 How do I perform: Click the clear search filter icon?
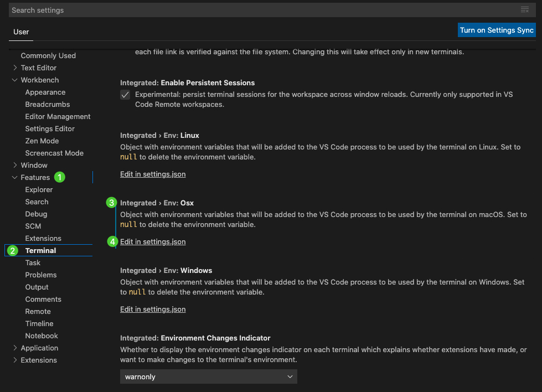click(525, 9)
